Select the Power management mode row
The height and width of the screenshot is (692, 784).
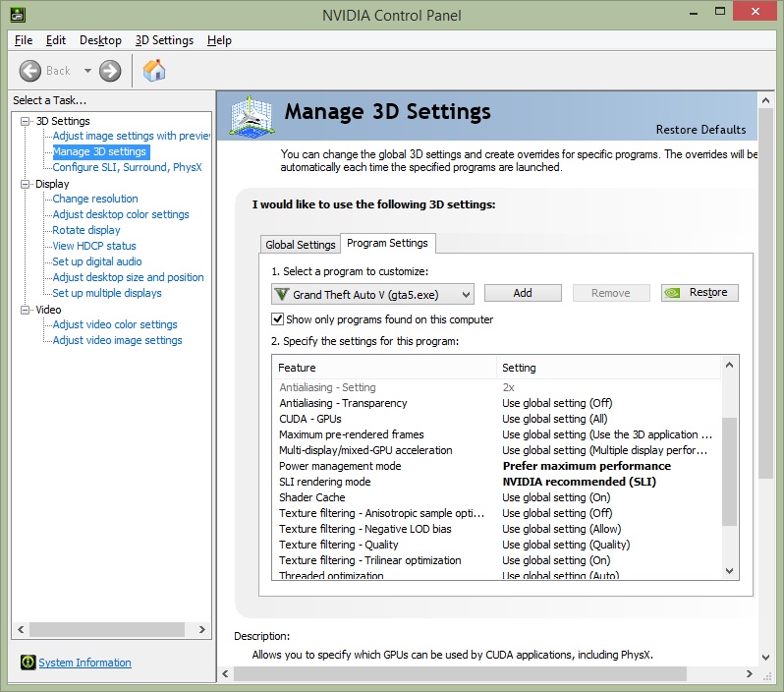(x=497, y=466)
